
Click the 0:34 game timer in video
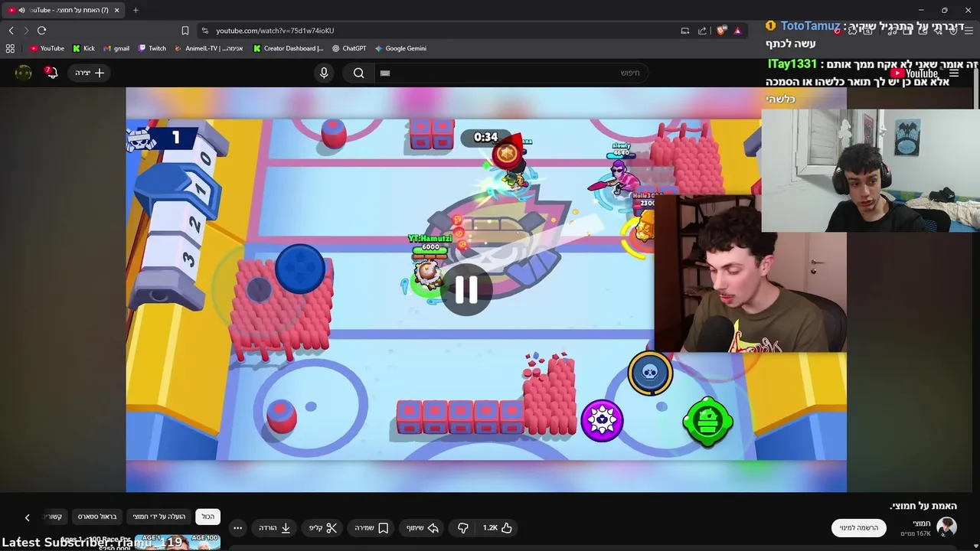coord(485,137)
